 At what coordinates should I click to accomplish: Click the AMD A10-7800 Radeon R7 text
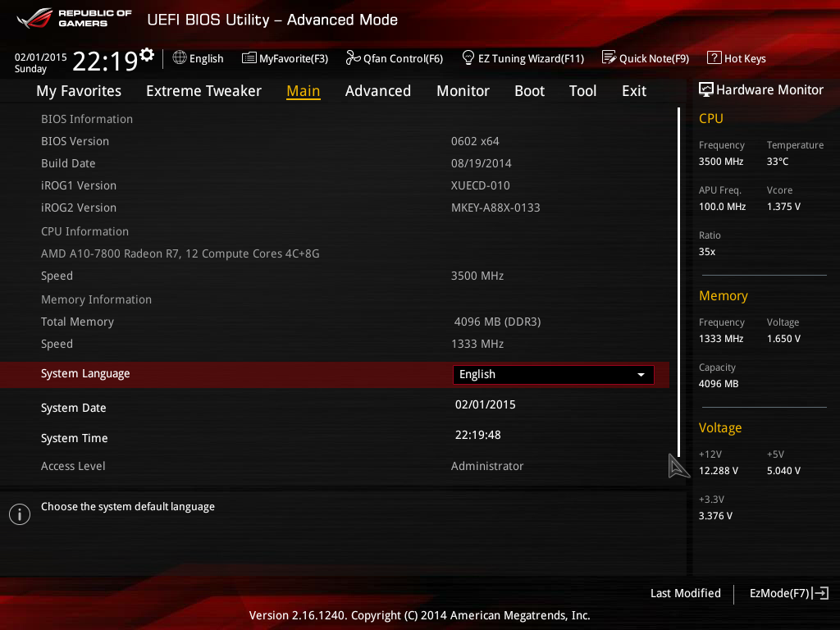(x=180, y=254)
